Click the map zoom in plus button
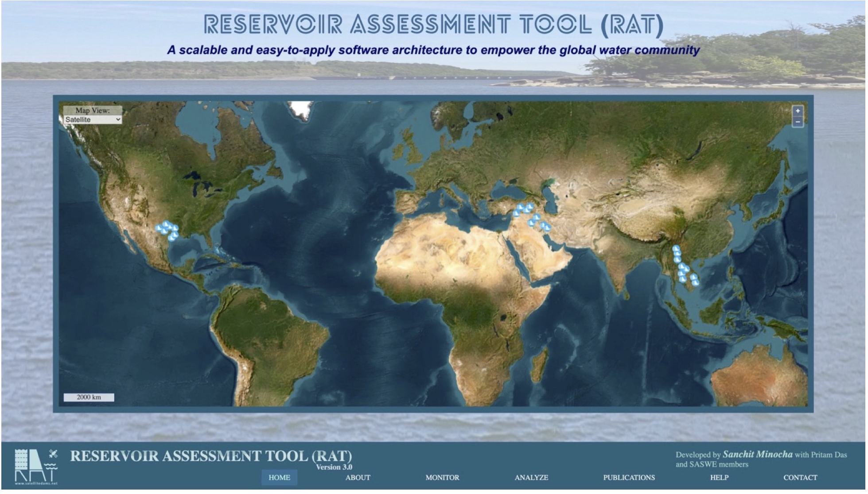Screen dimensions: 868x494 tap(799, 111)
